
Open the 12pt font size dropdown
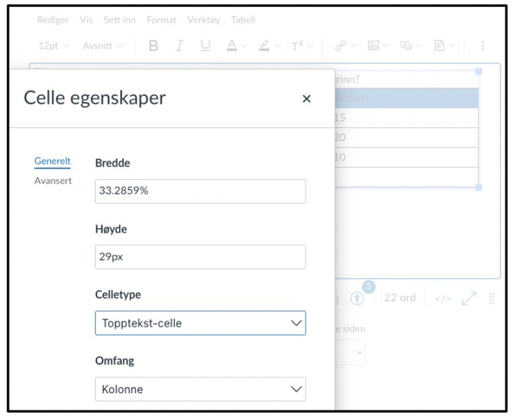click(x=52, y=46)
